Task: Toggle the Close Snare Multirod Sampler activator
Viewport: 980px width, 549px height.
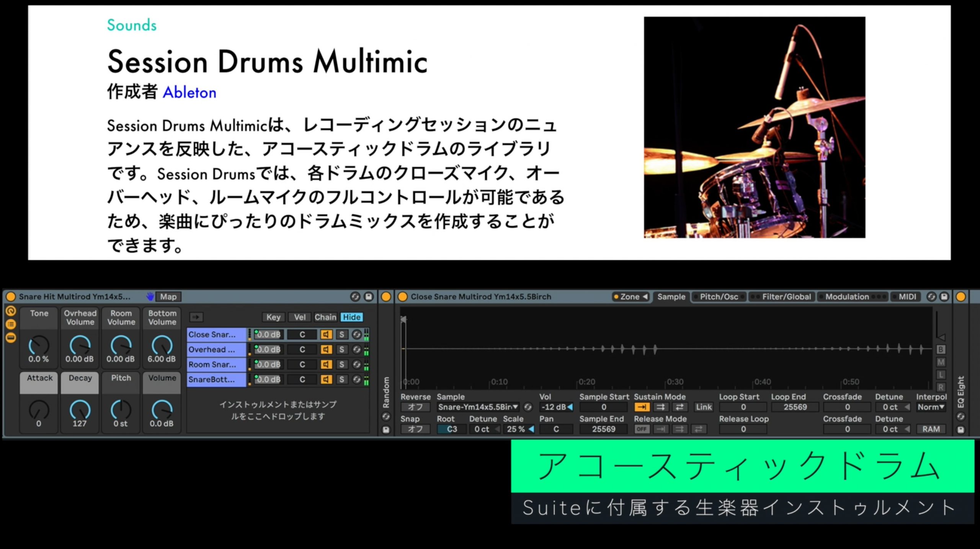Action: [x=402, y=296]
